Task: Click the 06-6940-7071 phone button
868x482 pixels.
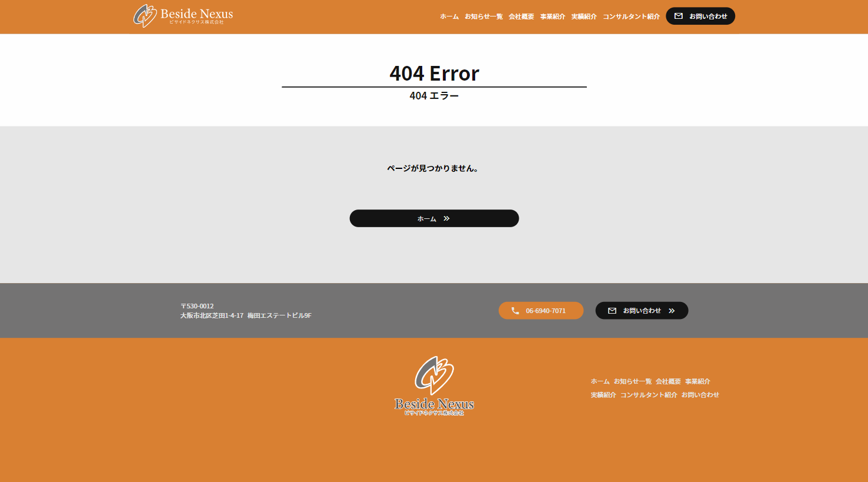Action: click(x=541, y=310)
